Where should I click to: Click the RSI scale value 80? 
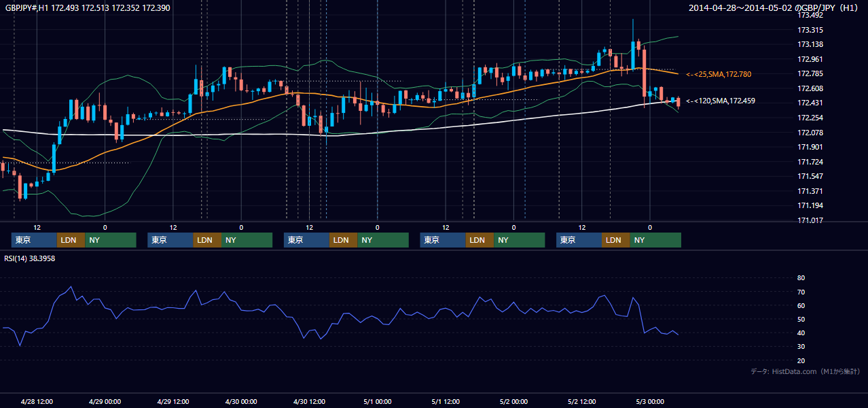tap(801, 278)
